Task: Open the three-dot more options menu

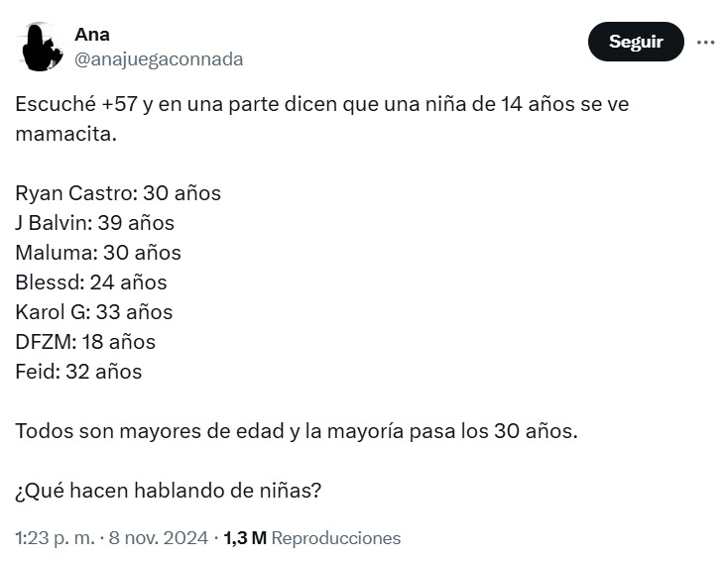Action: click(x=706, y=43)
